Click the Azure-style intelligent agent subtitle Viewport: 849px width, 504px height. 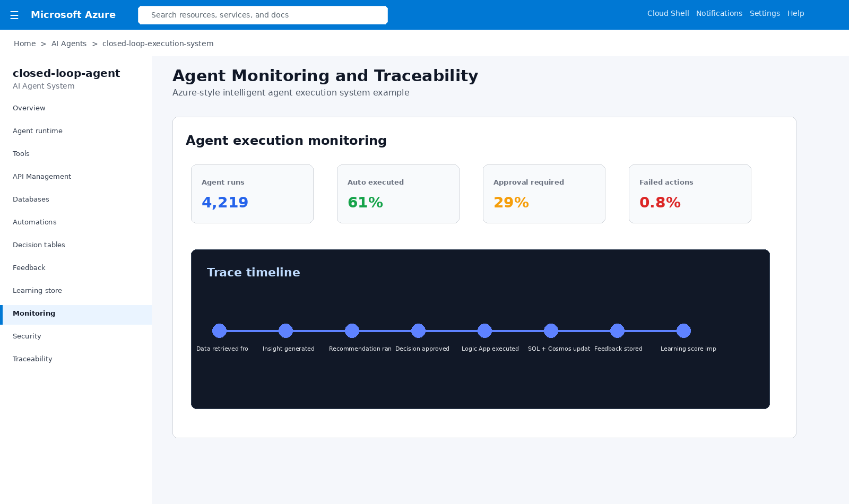(x=291, y=92)
